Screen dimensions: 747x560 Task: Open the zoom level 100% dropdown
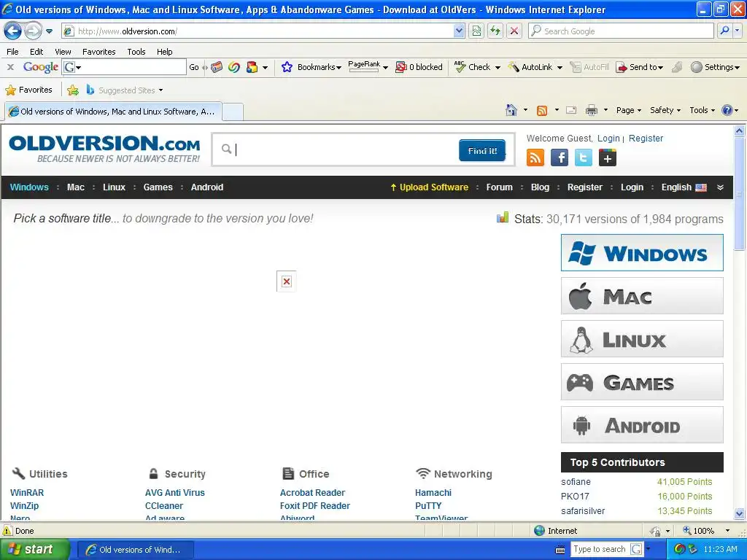(727, 531)
